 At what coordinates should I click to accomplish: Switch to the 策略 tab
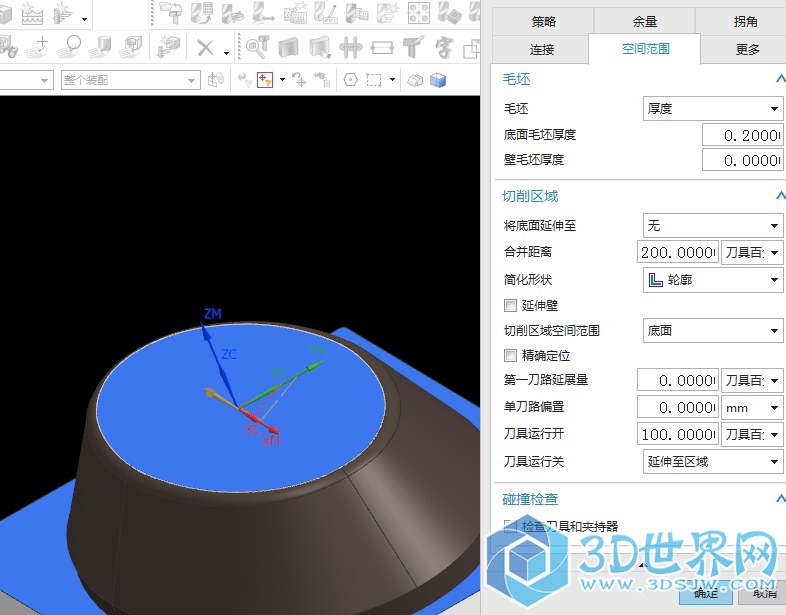tap(543, 22)
